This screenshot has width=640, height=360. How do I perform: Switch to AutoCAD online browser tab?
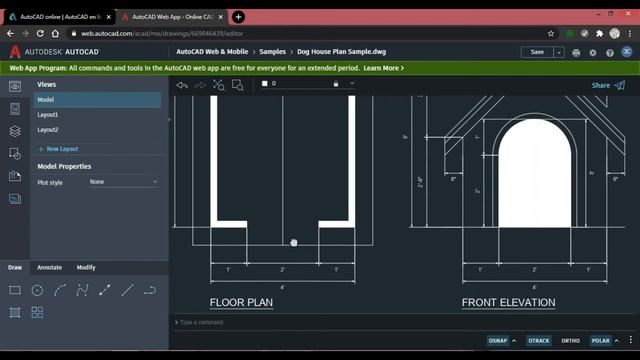click(60, 17)
